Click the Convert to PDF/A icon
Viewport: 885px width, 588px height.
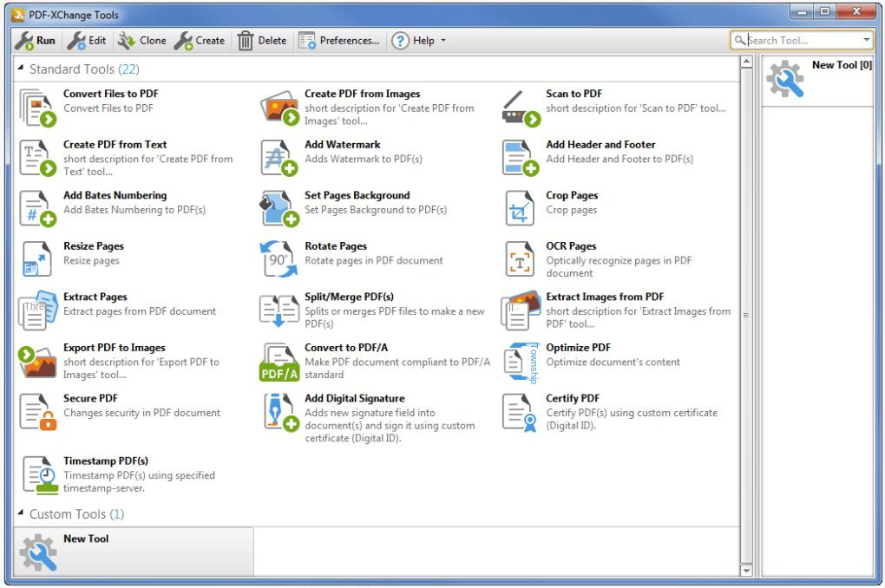(x=279, y=362)
